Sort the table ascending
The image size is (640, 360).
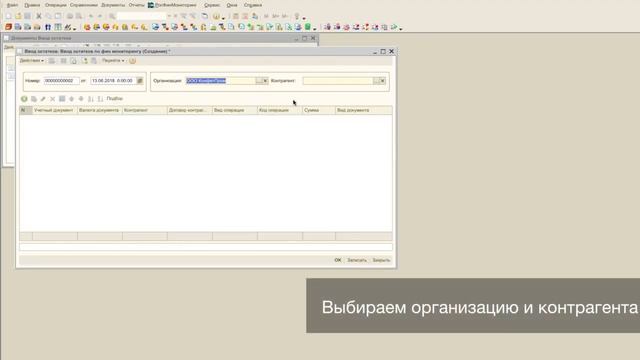coord(91,99)
